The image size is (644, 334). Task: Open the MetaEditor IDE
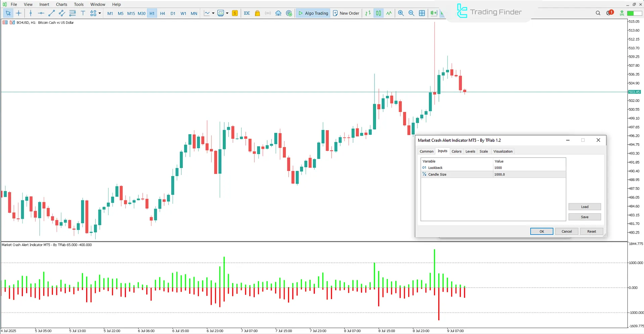[247, 13]
